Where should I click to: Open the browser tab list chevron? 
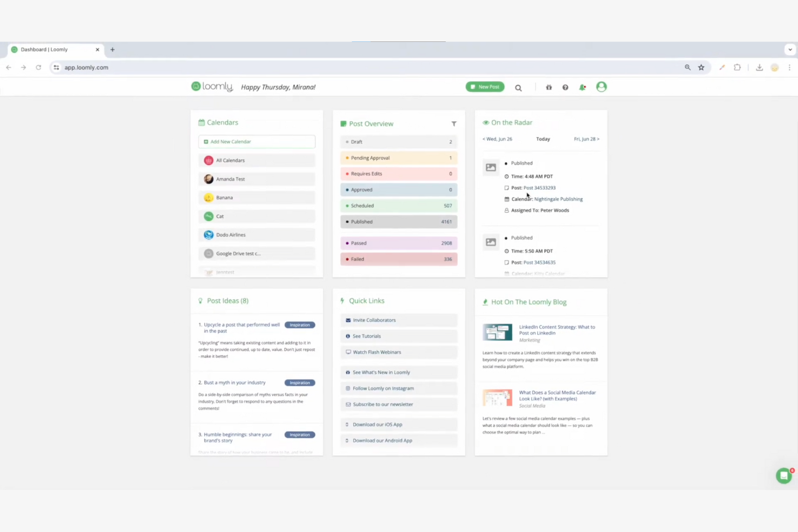point(789,49)
